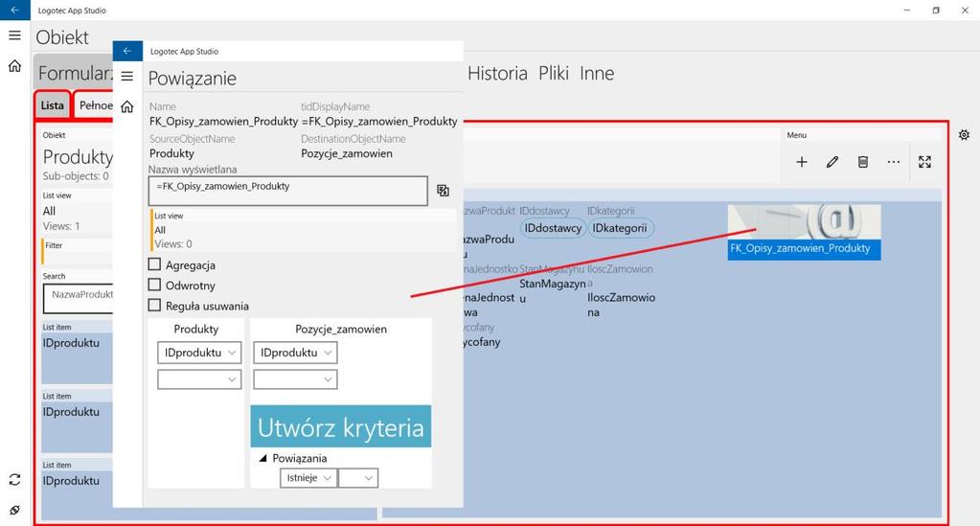The width and height of the screenshot is (980, 526).
Task: Select the FK_Opisy_zamowien_Produkty tile
Action: 805,232
